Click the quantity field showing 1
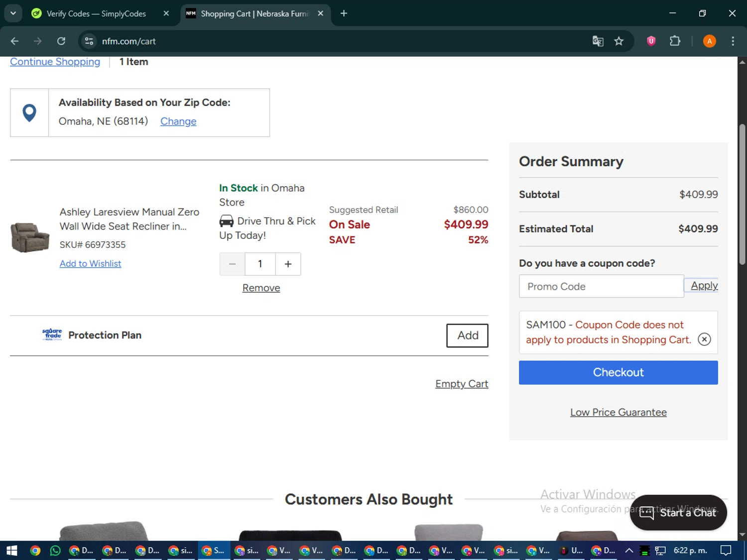Viewport: 747px width, 560px height. pos(260,264)
